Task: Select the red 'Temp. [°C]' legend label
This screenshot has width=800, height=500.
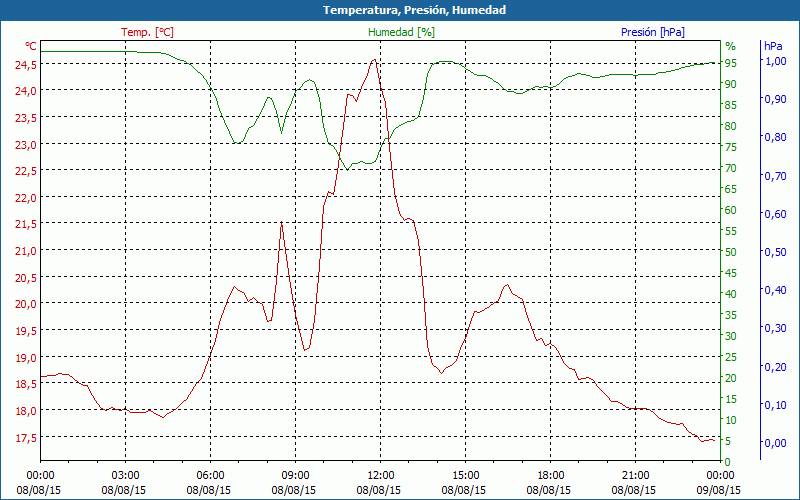Action: click(147, 32)
